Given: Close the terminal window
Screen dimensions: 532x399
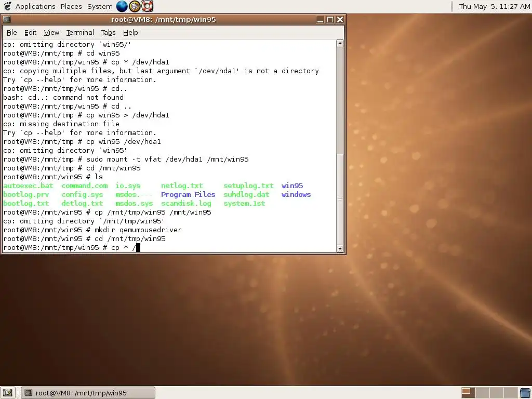Looking at the screenshot, I should pos(340,20).
